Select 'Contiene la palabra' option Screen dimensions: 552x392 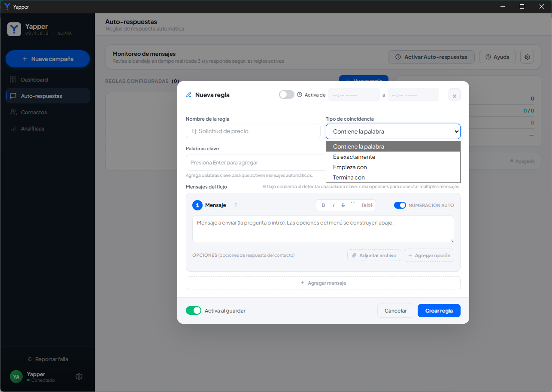click(393, 146)
